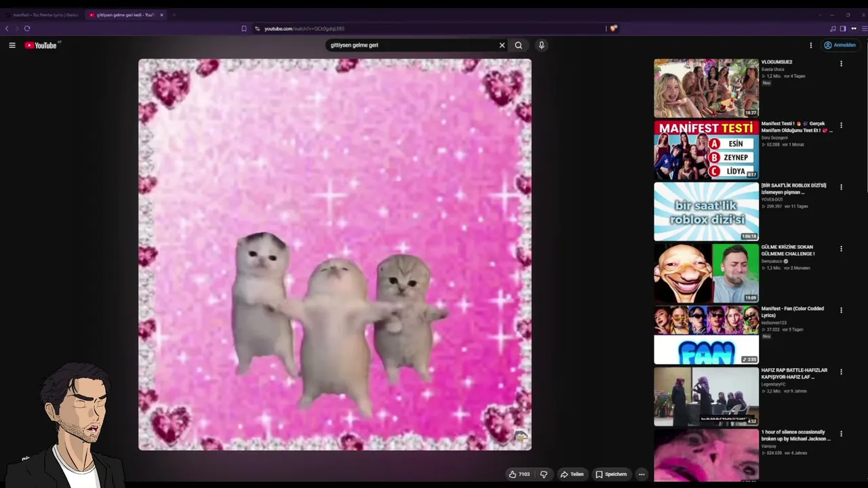Clear the YouTube search query
The image size is (868, 488).
tap(502, 45)
